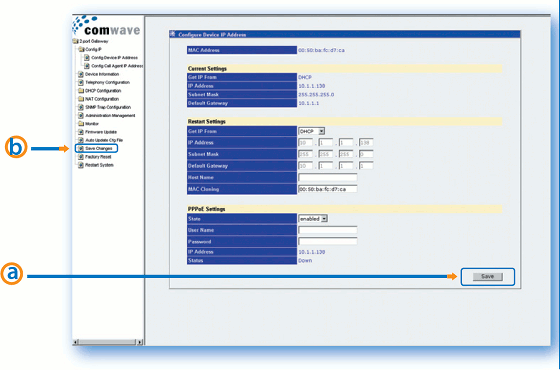560x370 pixels.
Task: Click the Restart Settings section header
Action: tap(345, 121)
